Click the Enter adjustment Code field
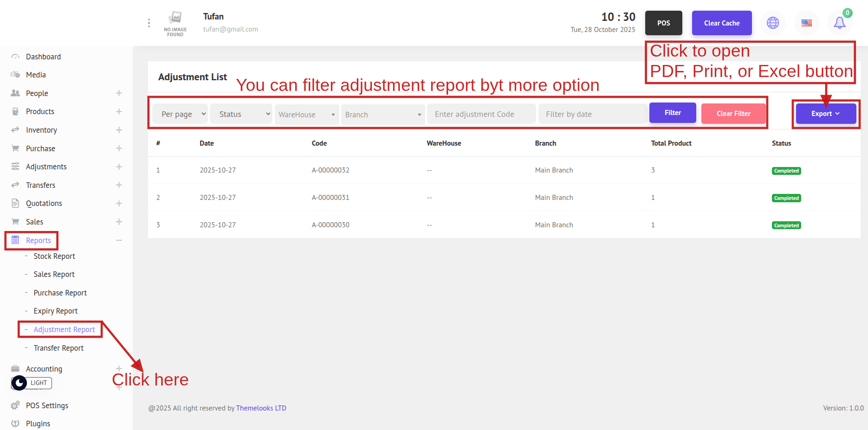This screenshot has height=430, width=868. coord(481,114)
